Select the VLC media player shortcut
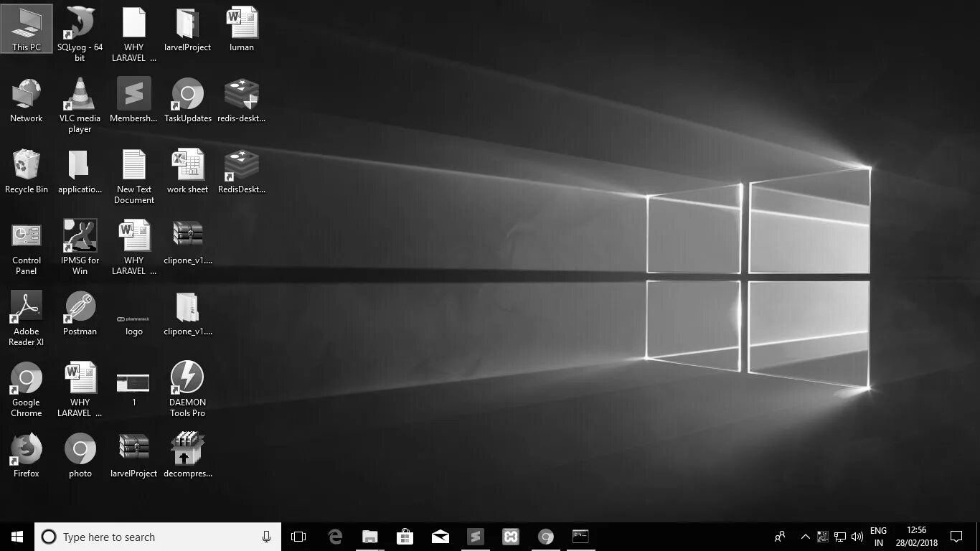980x551 pixels. pyautogui.click(x=80, y=105)
